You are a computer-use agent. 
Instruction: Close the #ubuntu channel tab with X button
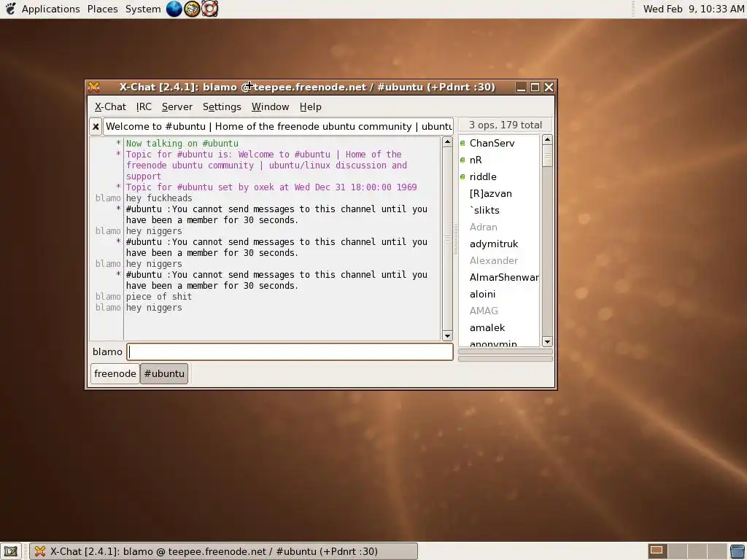pos(96,127)
